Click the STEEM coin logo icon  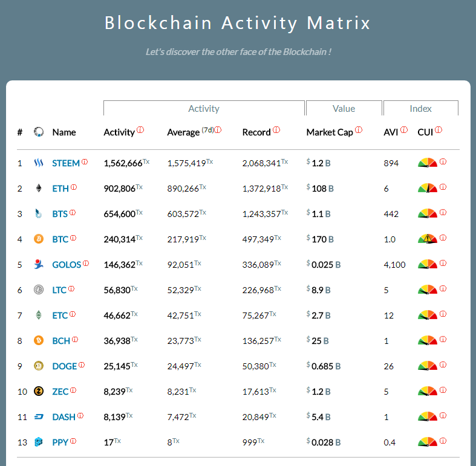point(39,163)
